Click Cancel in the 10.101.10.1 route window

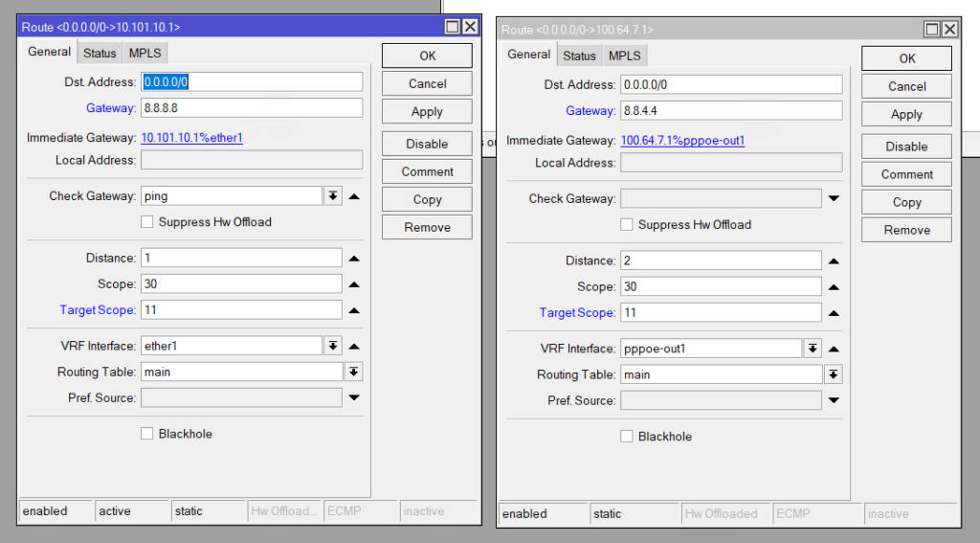427,84
